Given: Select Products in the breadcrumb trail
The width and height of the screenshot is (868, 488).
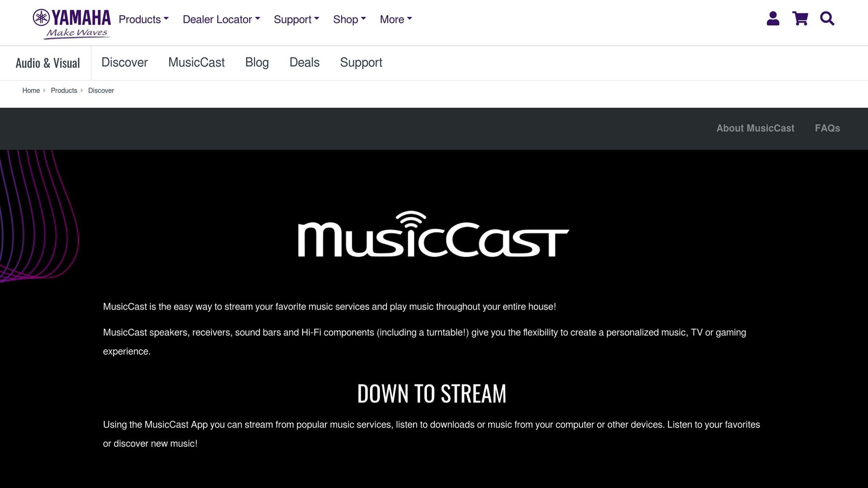Looking at the screenshot, I should [x=64, y=90].
